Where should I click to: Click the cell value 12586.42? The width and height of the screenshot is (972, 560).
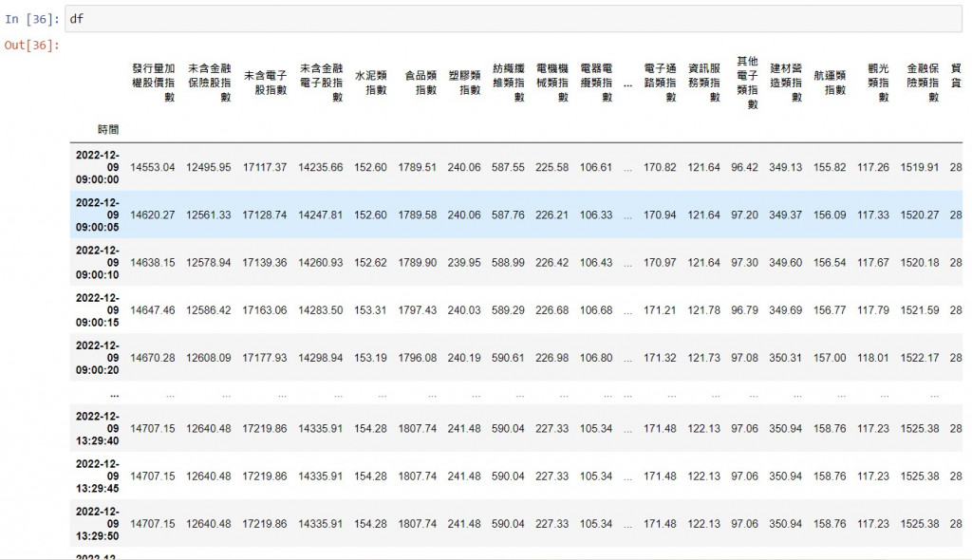208,310
